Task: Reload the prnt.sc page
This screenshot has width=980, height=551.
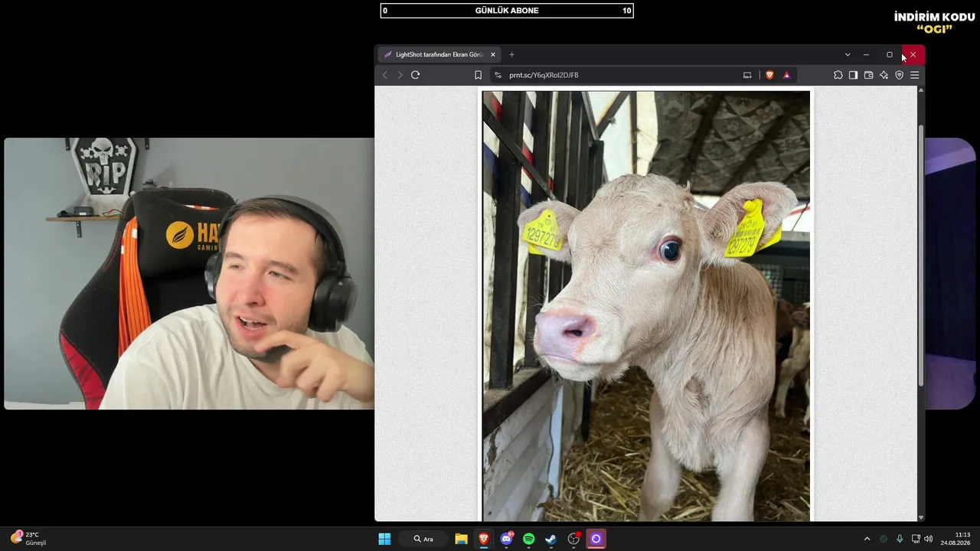Action: (416, 75)
